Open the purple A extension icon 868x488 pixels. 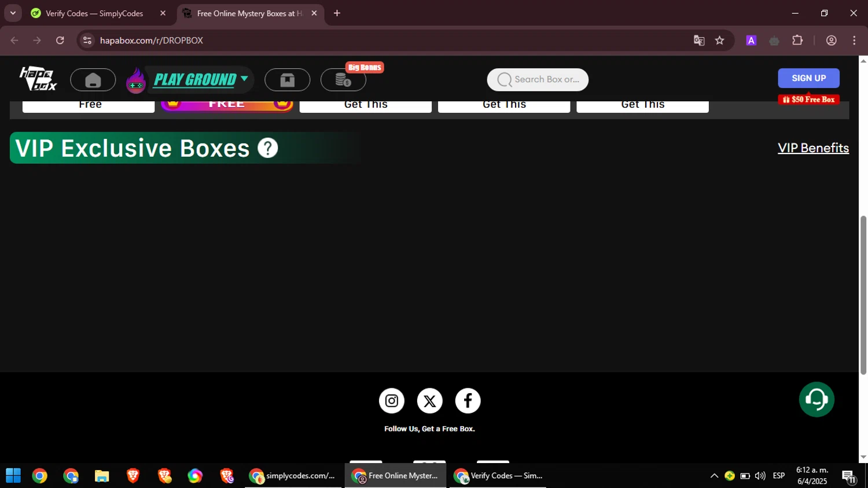coord(751,41)
